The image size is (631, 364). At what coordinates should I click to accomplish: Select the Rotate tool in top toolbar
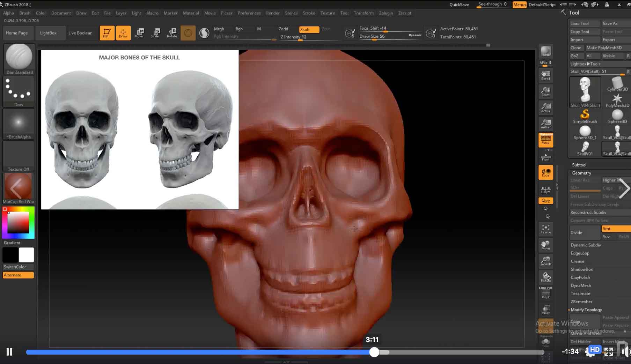(172, 33)
